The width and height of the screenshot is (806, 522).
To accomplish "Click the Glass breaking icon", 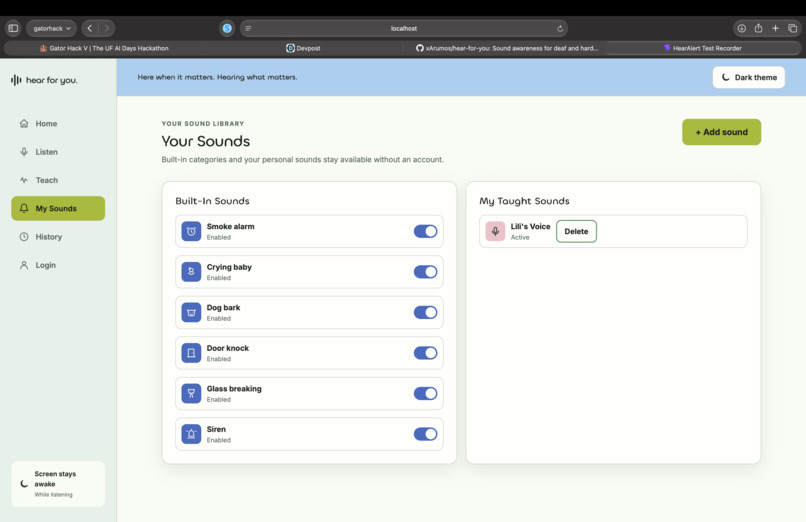I will point(191,394).
